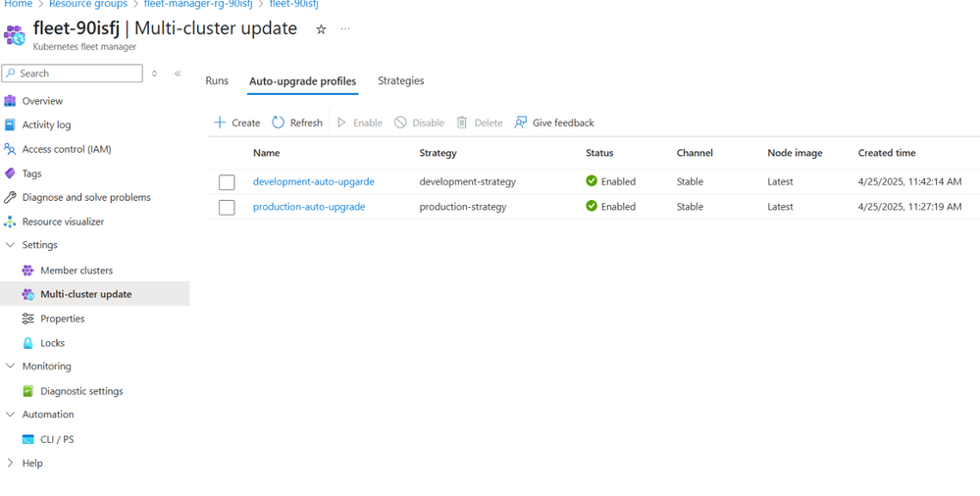Click the Channel column header
This screenshot has height=496, width=980.
(x=695, y=153)
